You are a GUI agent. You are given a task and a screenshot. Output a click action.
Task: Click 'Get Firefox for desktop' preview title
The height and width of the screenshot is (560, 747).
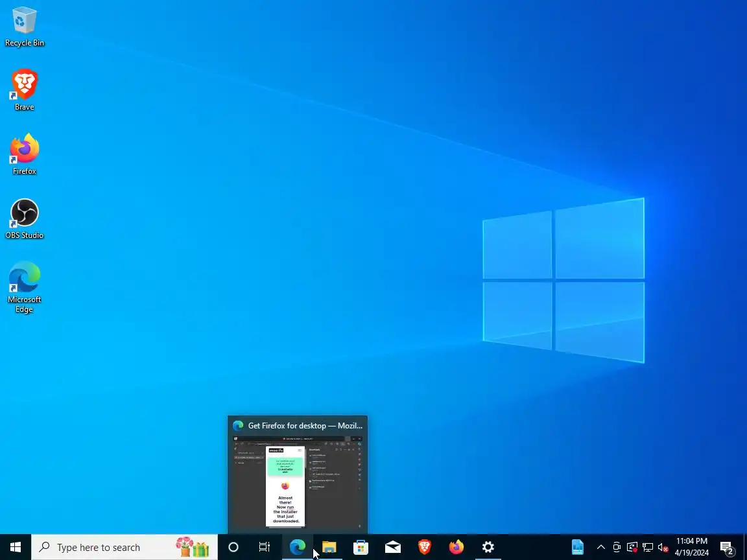(x=305, y=426)
